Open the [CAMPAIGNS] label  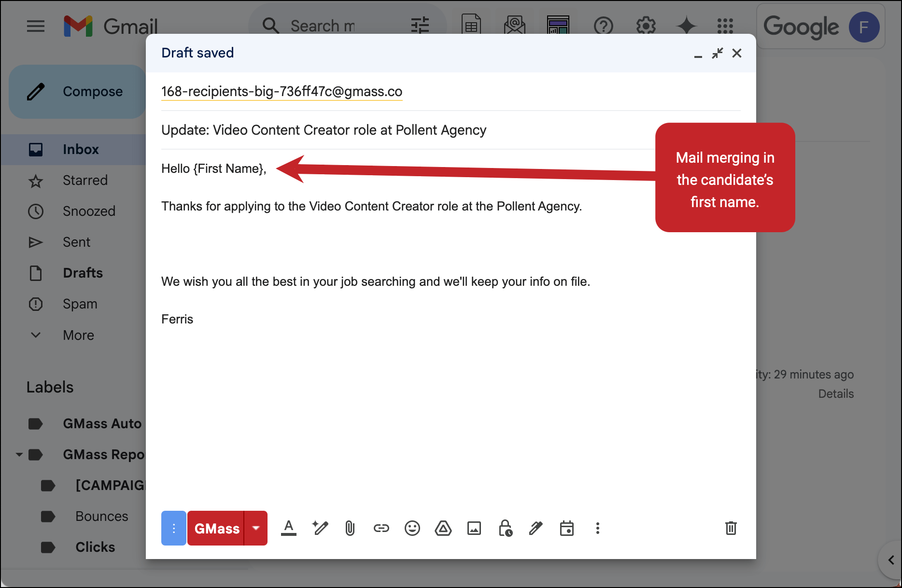(x=110, y=486)
